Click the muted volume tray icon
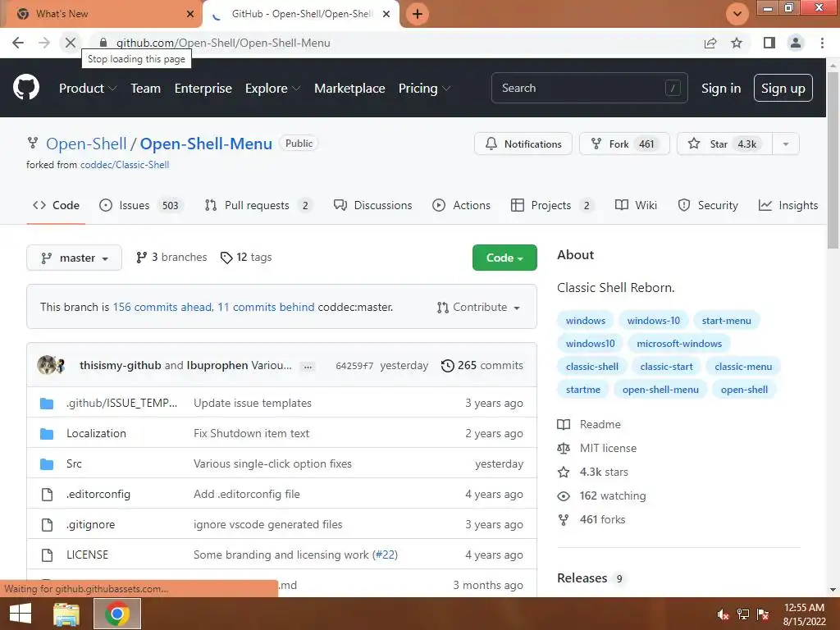 click(x=723, y=614)
